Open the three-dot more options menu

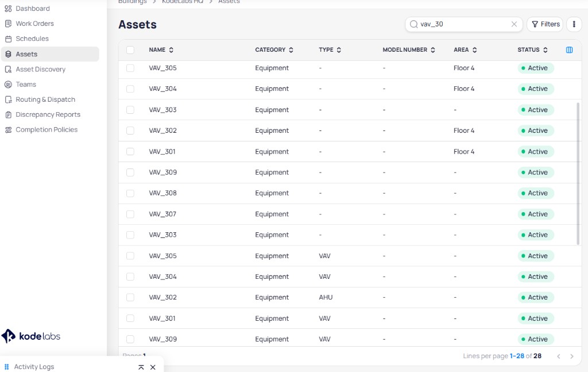coord(574,24)
